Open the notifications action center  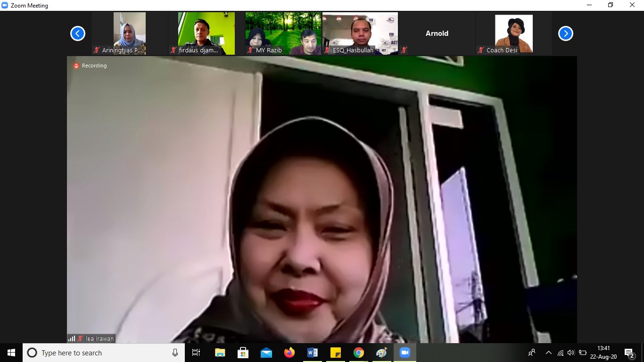click(629, 353)
